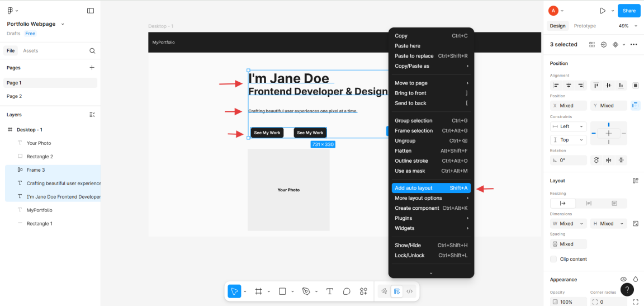Image resolution: width=644 pixels, height=306 pixels.
Task: Select the Text tool in bottom toolbar
Action: [330, 291]
